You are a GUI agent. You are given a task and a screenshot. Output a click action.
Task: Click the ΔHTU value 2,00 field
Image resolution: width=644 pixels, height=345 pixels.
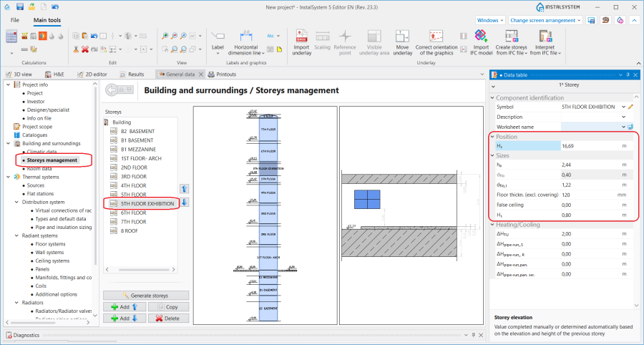coord(590,233)
